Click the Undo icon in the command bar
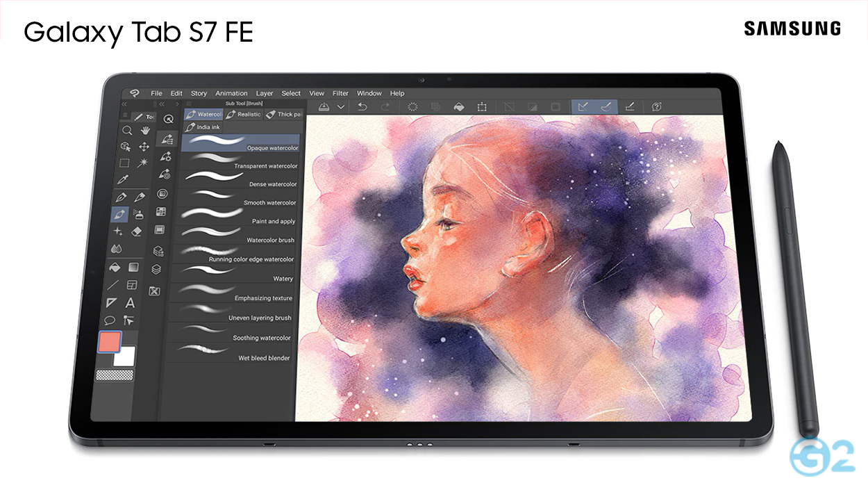Image resolution: width=868 pixels, height=483 pixels. pyautogui.click(x=362, y=106)
